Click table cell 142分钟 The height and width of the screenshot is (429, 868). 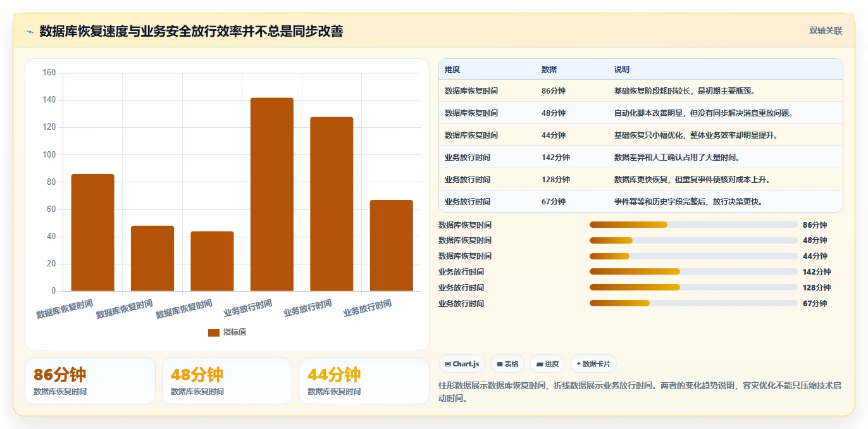coord(555,158)
